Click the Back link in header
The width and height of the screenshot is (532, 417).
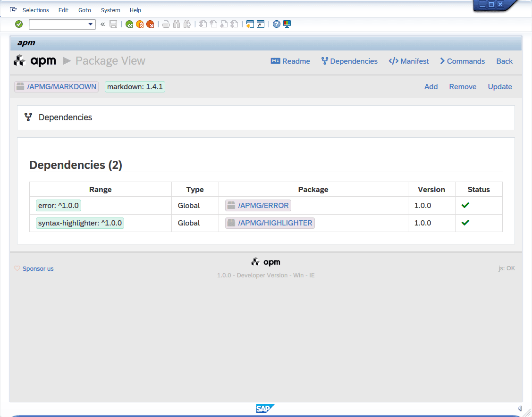(x=505, y=61)
